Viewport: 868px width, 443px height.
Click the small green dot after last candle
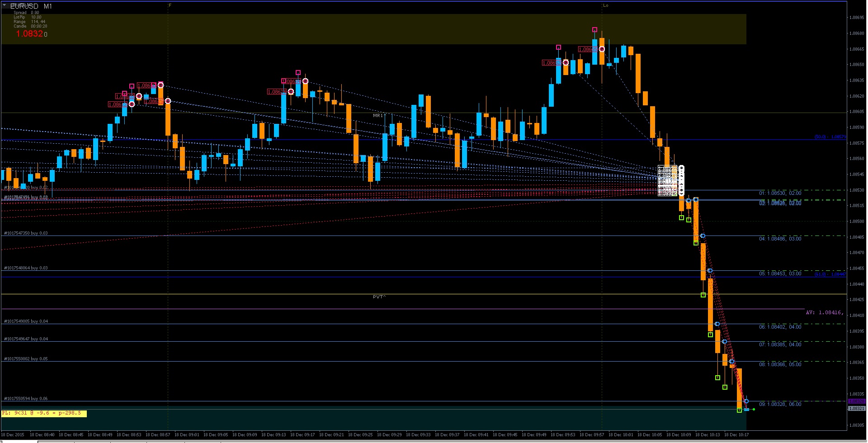(x=754, y=410)
